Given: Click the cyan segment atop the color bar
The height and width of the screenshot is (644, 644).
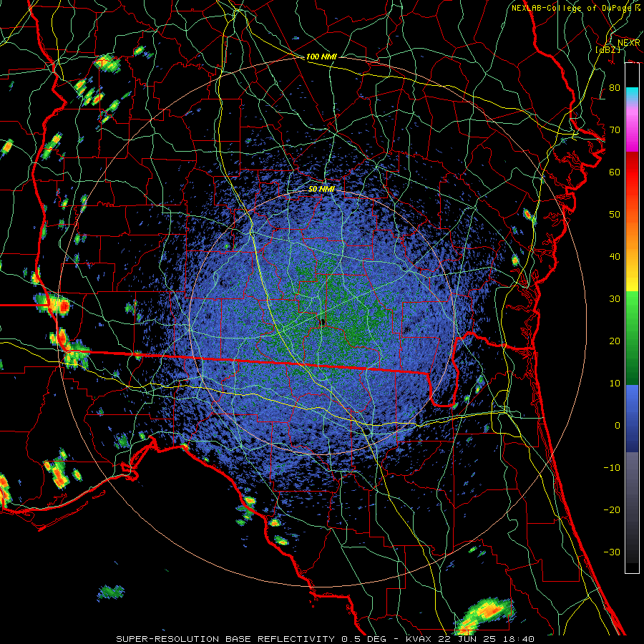Looking at the screenshot, I should [x=632, y=94].
